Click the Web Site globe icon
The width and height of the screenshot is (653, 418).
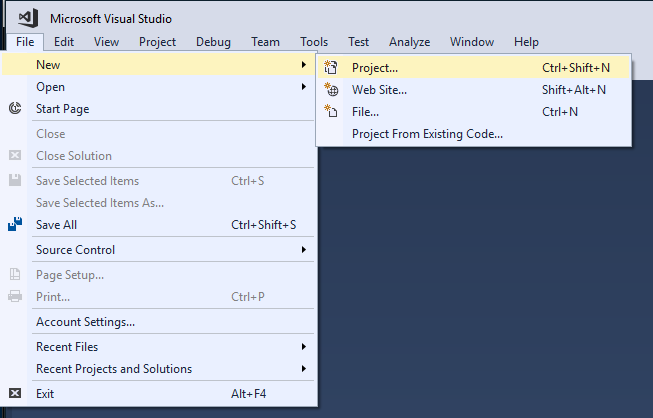pos(332,90)
